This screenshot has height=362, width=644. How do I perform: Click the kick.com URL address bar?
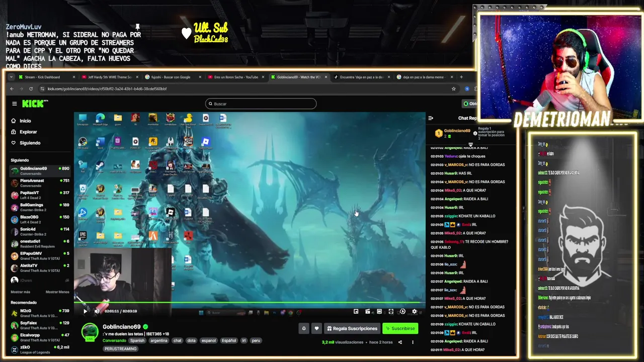click(247, 88)
